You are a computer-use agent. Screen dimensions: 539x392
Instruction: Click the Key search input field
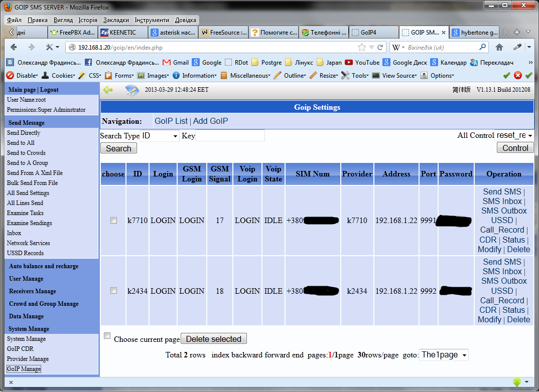point(230,136)
